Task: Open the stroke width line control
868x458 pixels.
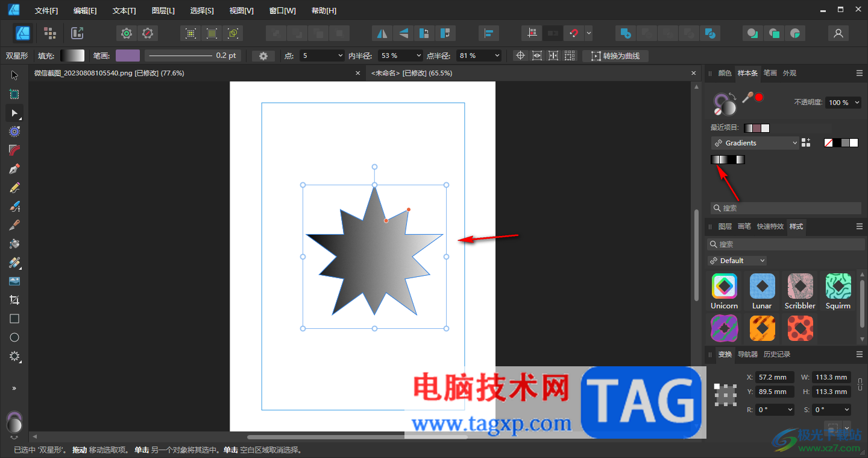Action: tap(192, 56)
